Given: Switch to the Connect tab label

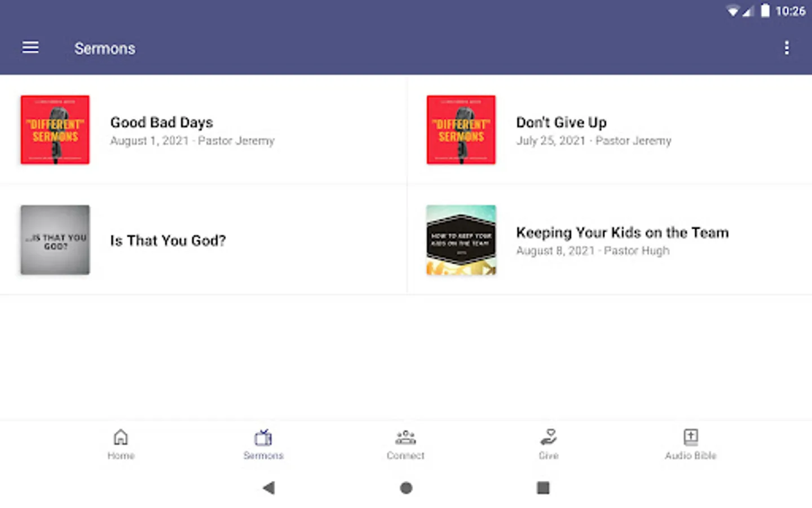Looking at the screenshot, I should click(405, 456).
